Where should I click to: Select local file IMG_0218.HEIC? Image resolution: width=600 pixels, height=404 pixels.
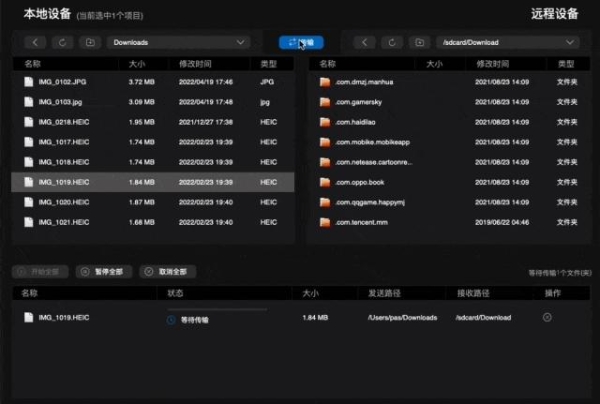click(153, 122)
